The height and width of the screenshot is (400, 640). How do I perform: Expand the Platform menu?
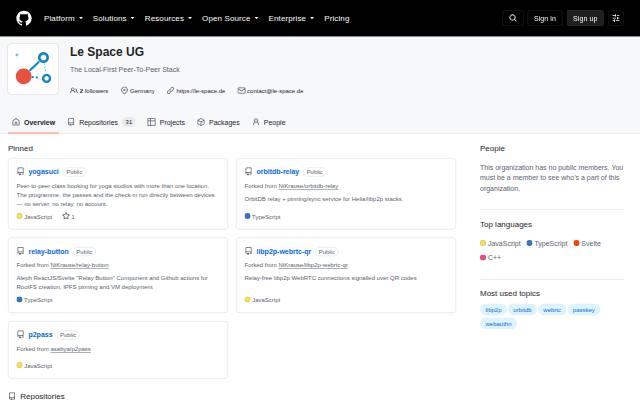point(63,18)
